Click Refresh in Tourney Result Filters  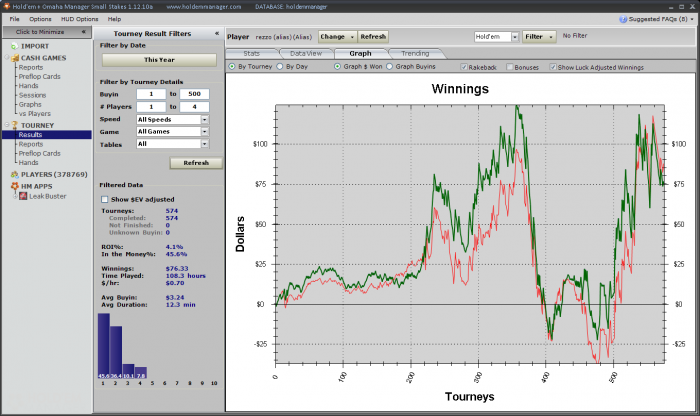196,163
